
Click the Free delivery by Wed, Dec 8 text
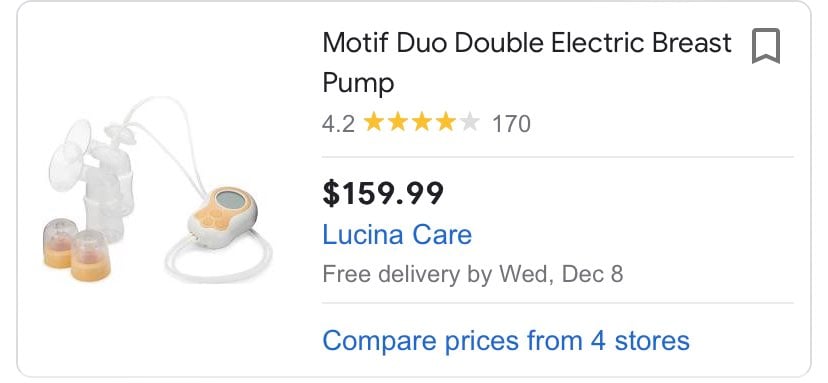pyautogui.click(x=473, y=275)
